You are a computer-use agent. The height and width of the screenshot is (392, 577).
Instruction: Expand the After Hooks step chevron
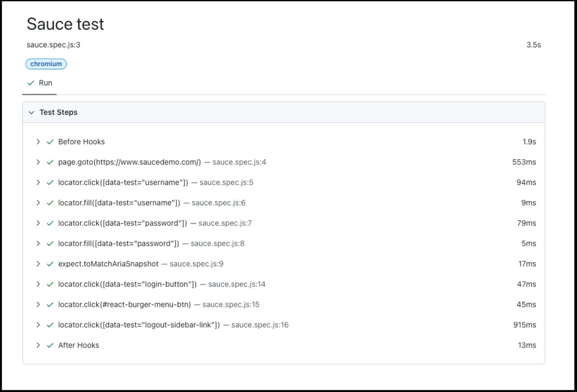pos(38,345)
